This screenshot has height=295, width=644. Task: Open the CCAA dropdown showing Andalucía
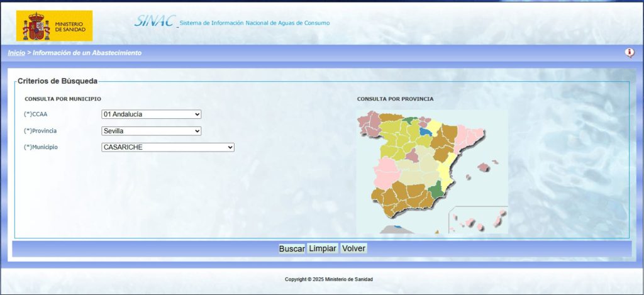click(151, 114)
